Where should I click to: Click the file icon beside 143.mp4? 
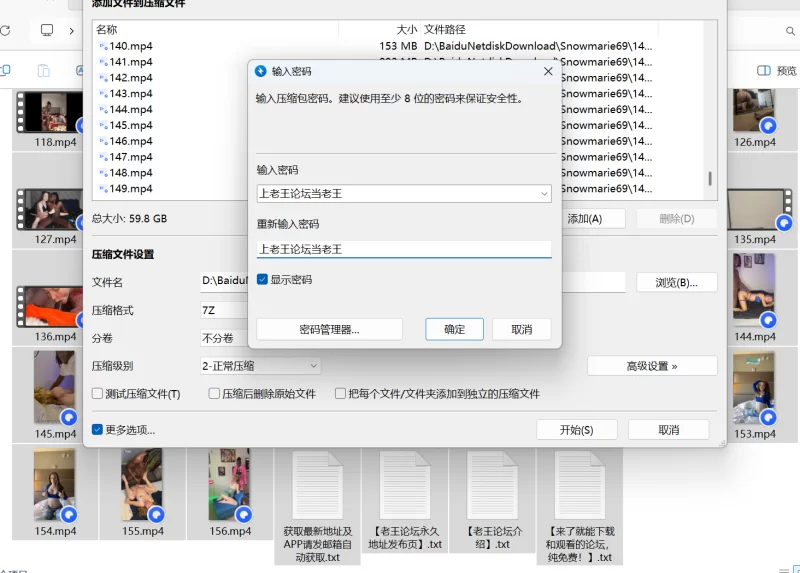(x=103, y=94)
